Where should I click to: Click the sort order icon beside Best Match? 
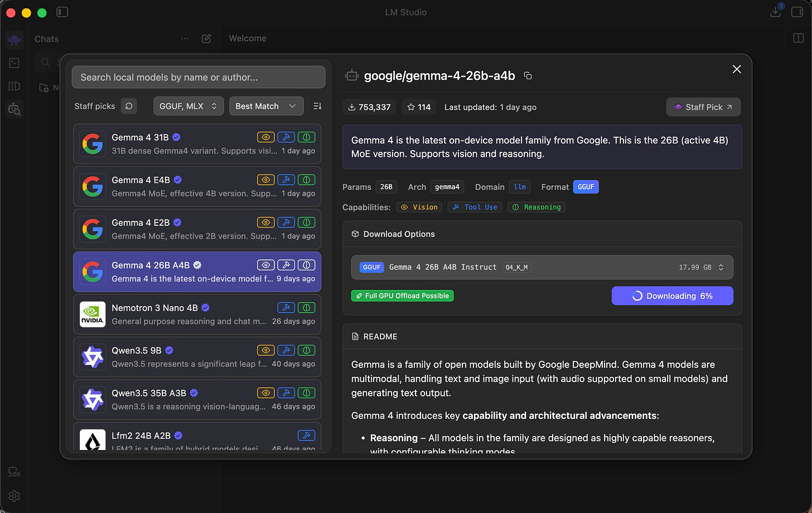click(317, 106)
